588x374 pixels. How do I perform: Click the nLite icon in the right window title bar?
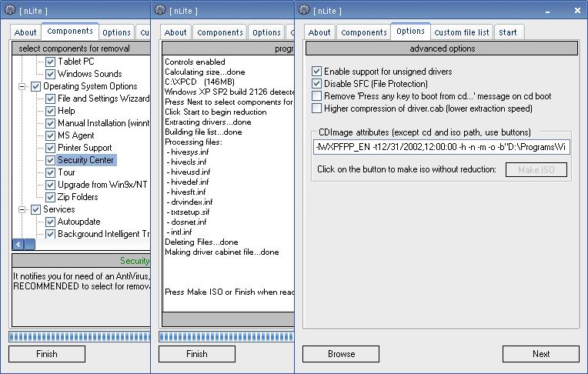click(304, 10)
